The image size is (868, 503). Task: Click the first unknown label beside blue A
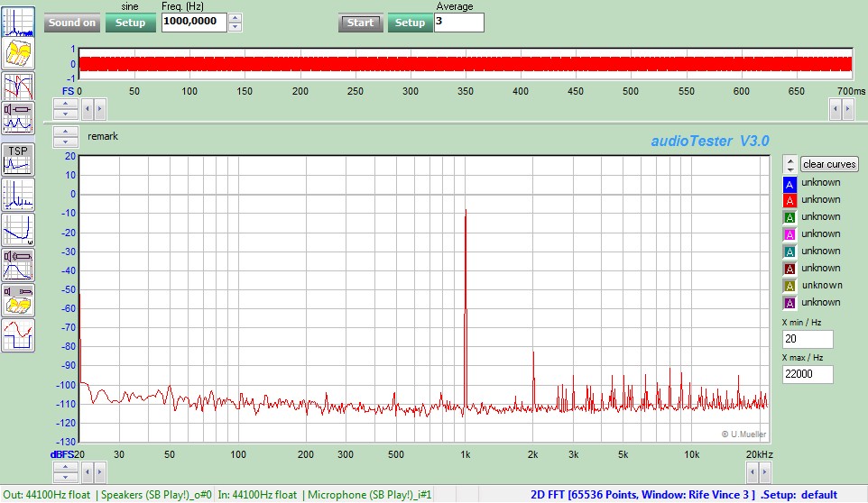coord(821,182)
